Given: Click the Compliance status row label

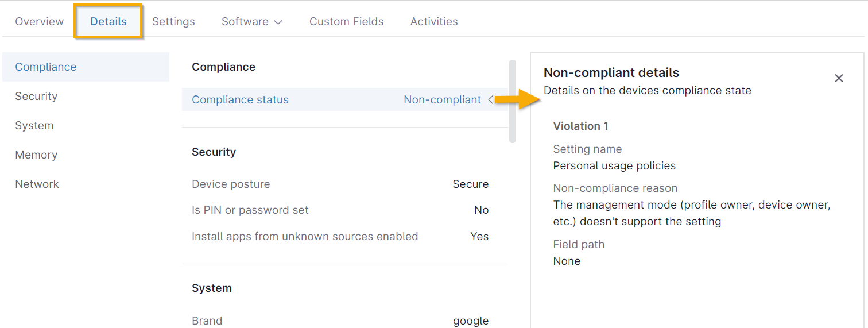Looking at the screenshot, I should click(x=240, y=99).
